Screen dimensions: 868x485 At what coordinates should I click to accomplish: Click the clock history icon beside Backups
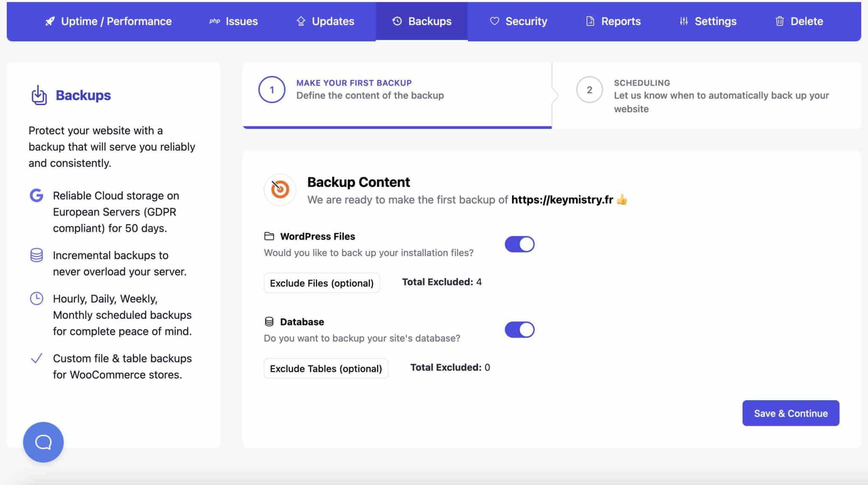click(x=397, y=21)
